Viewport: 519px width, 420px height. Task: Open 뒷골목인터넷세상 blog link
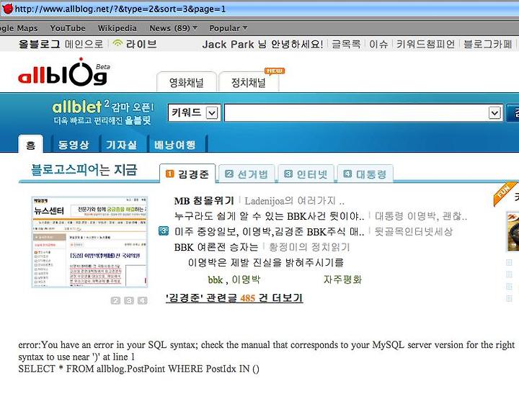tap(414, 231)
